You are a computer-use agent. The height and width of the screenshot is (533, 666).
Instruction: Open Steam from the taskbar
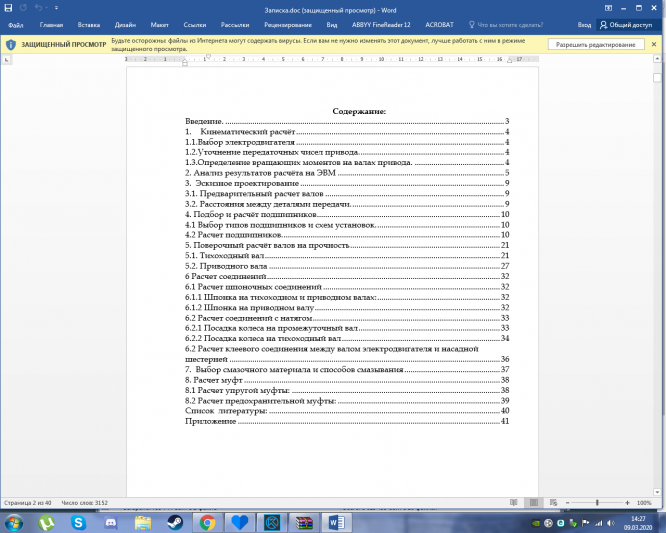click(x=175, y=523)
